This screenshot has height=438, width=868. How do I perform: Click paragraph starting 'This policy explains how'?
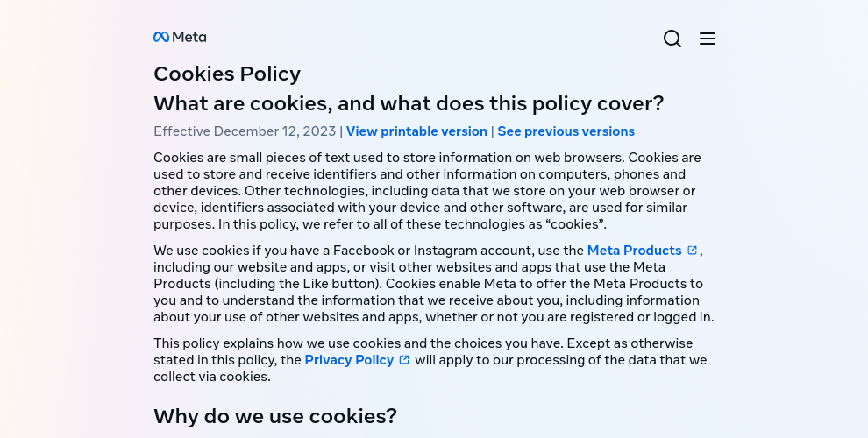pyautogui.click(x=430, y=360)
